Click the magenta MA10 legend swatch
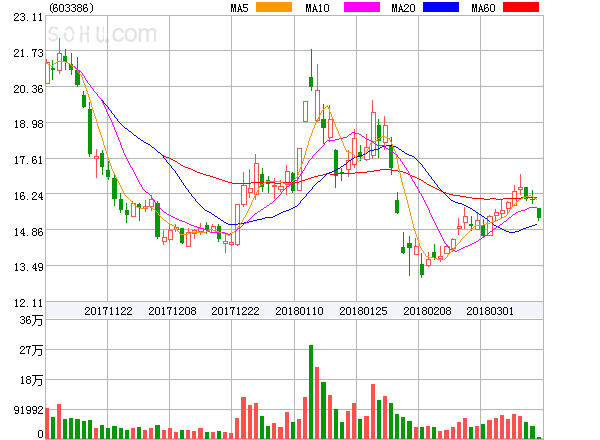This screenshot has height=440, width=600. (x=362, y=7)
